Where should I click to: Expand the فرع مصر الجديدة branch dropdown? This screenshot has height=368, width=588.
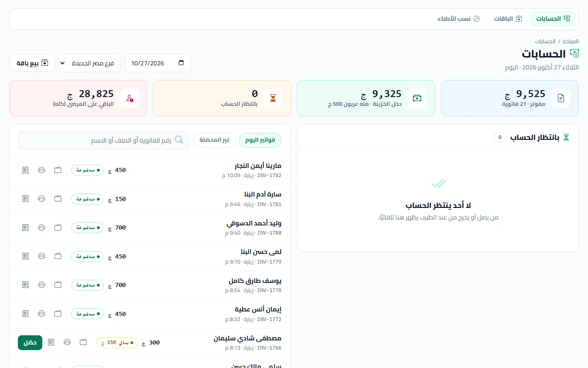(90, 63)
